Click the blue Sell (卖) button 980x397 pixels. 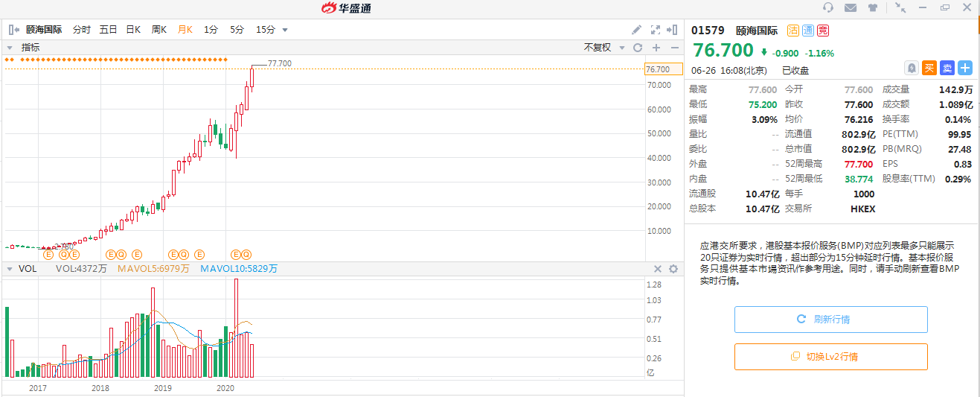point(947,68)
